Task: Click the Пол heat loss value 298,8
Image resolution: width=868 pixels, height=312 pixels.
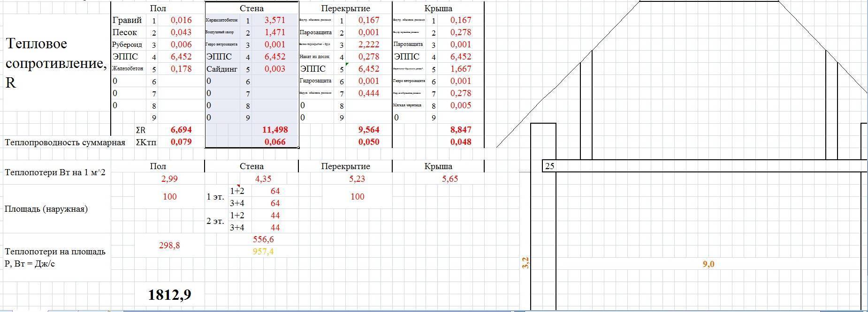Action: pos(169,245)
